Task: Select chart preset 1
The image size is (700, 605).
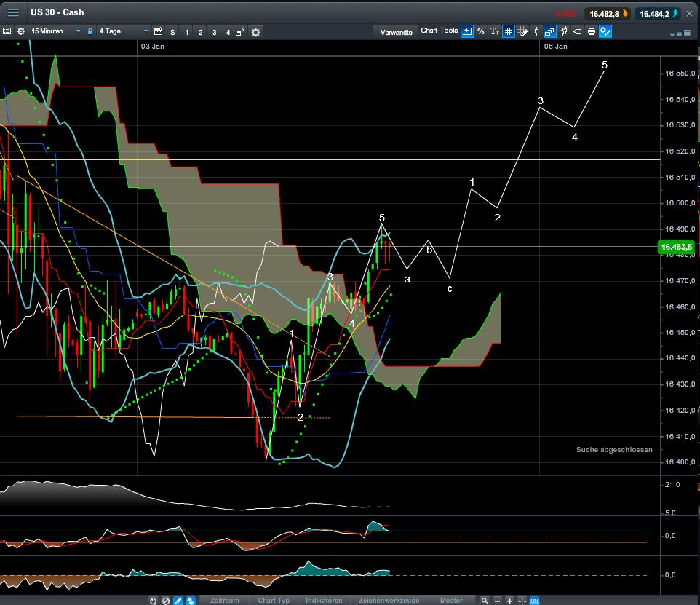Action: [186, 32]
